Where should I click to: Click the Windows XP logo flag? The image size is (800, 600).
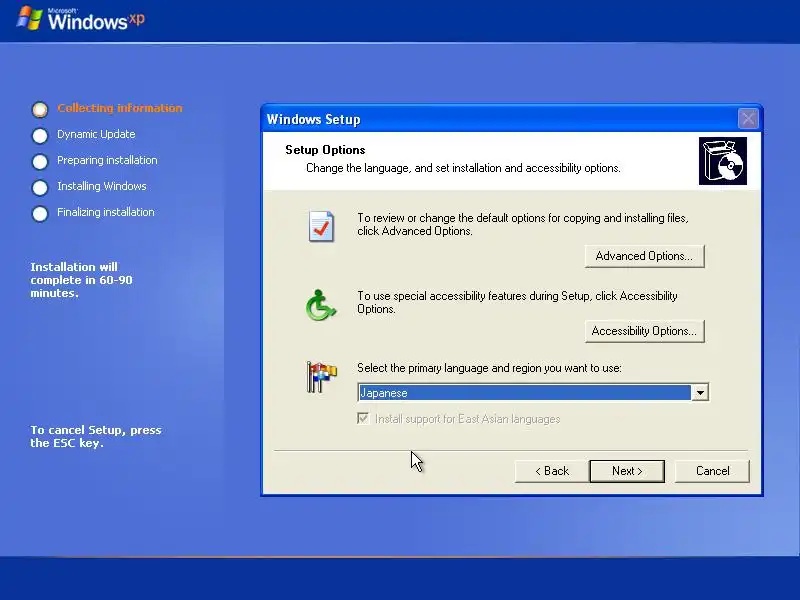(x=29, y=18)
